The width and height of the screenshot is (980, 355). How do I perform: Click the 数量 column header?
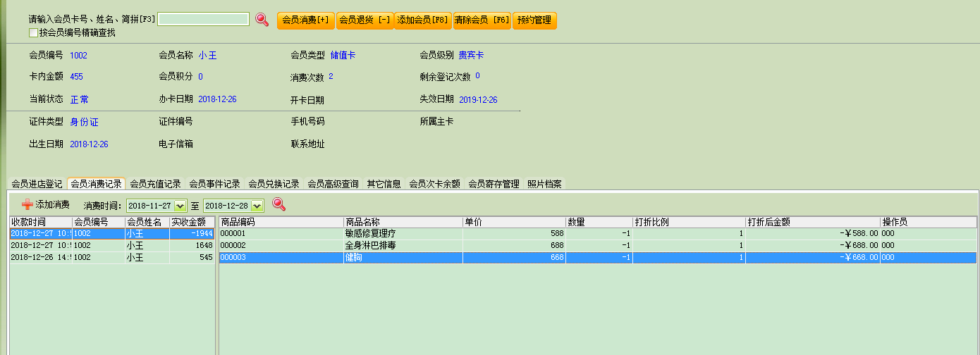(x=599, y=222)
